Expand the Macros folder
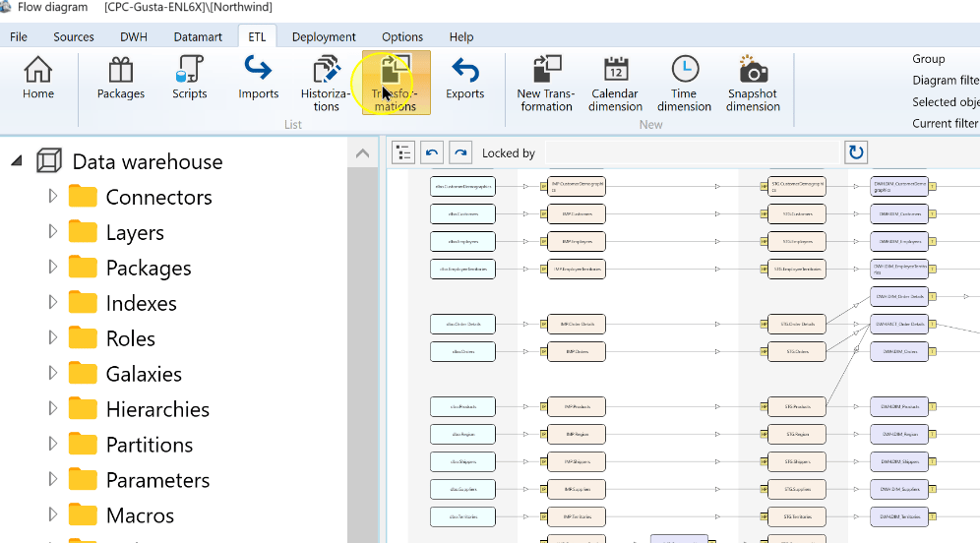Image resolution: width=980 pixels, height=543 pixels. 52,514
